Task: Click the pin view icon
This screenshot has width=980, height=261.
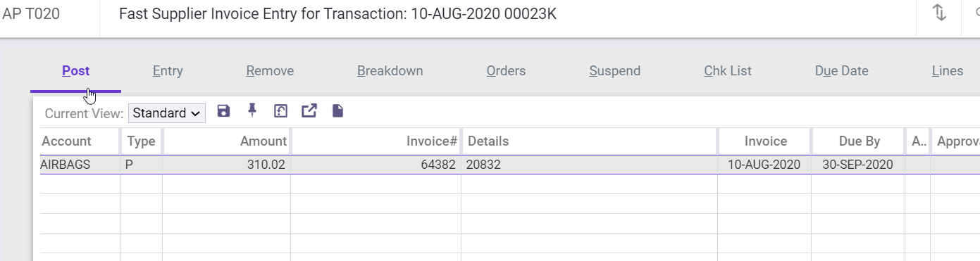Action: pos(252,110)
